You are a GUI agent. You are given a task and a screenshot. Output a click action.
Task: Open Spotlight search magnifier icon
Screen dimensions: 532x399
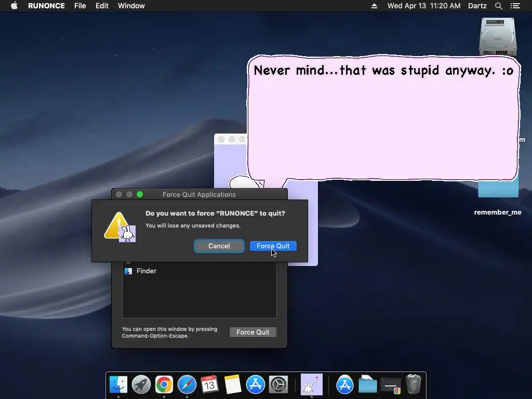click(498, 6)
